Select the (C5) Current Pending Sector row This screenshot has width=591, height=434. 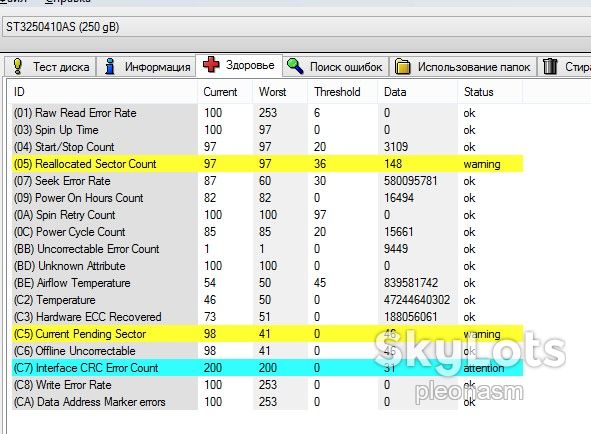point(268,334)
